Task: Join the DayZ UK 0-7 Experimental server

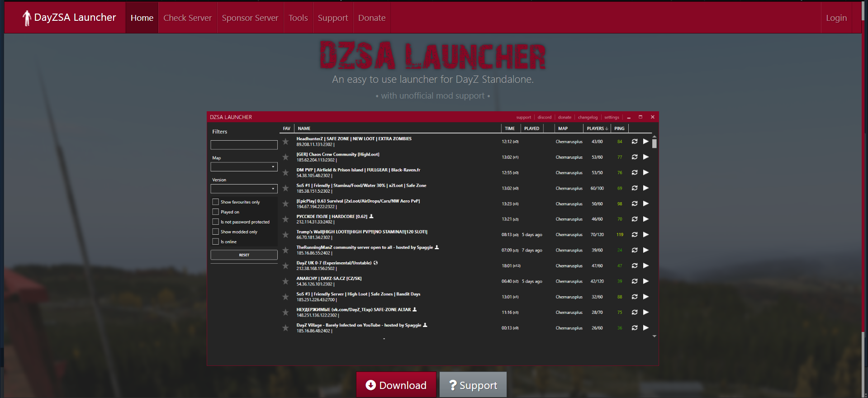Action: 646,265
